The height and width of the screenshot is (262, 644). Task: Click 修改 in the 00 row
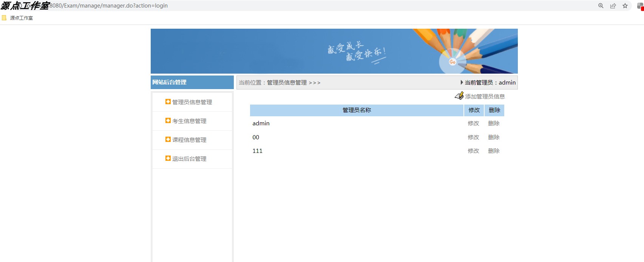pos(473,137)
